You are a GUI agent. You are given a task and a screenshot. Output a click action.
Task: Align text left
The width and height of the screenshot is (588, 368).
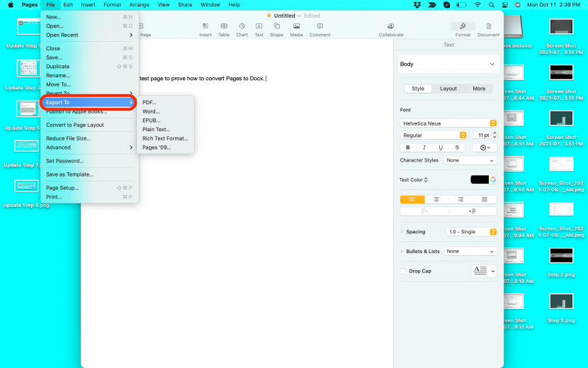(412, 199)
